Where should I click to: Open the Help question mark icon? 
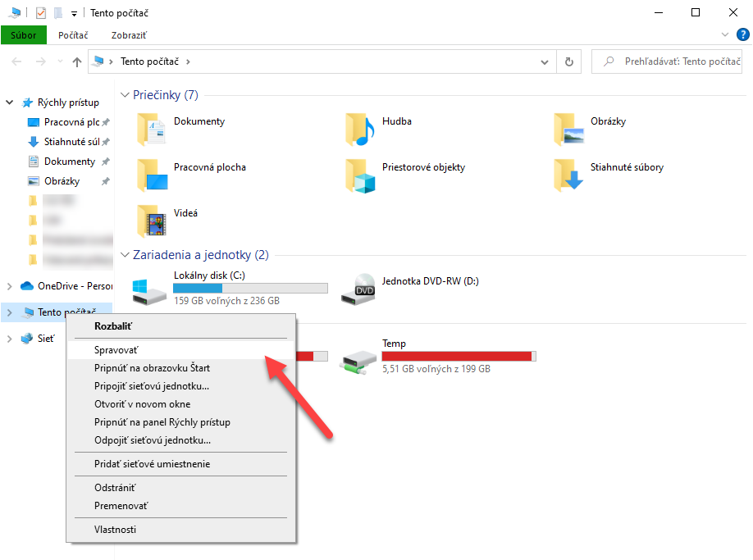tap(742, 34)
